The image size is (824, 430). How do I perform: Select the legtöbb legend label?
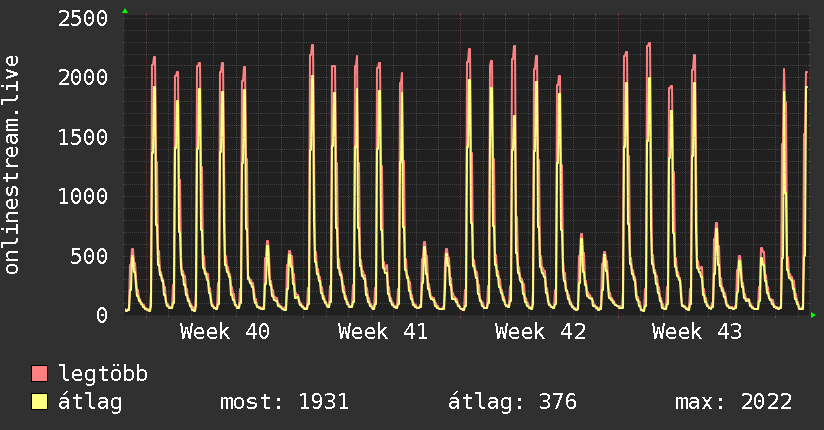pos(103,373)
